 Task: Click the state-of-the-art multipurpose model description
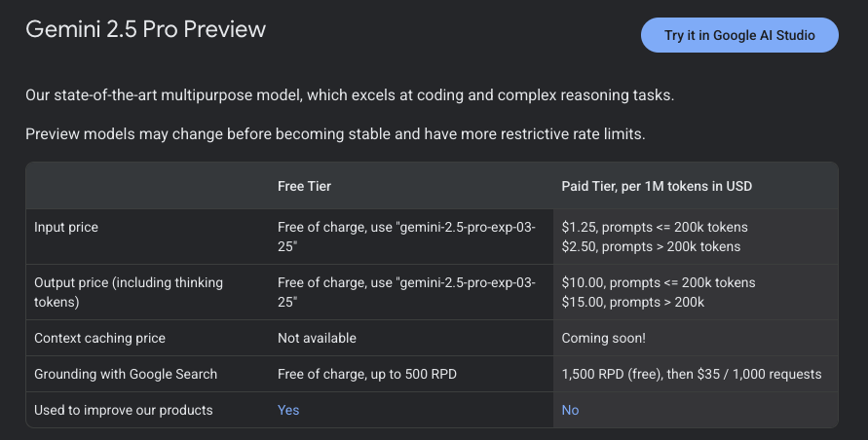350,95
